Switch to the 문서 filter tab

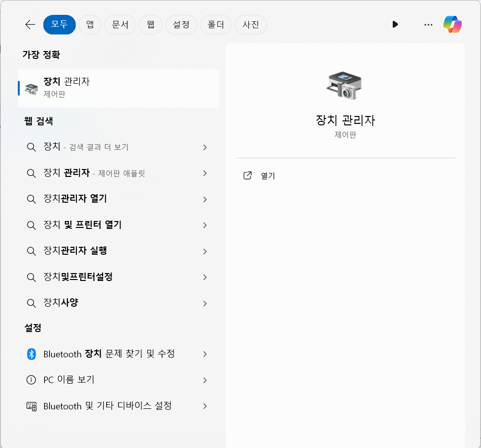(120, 25)
